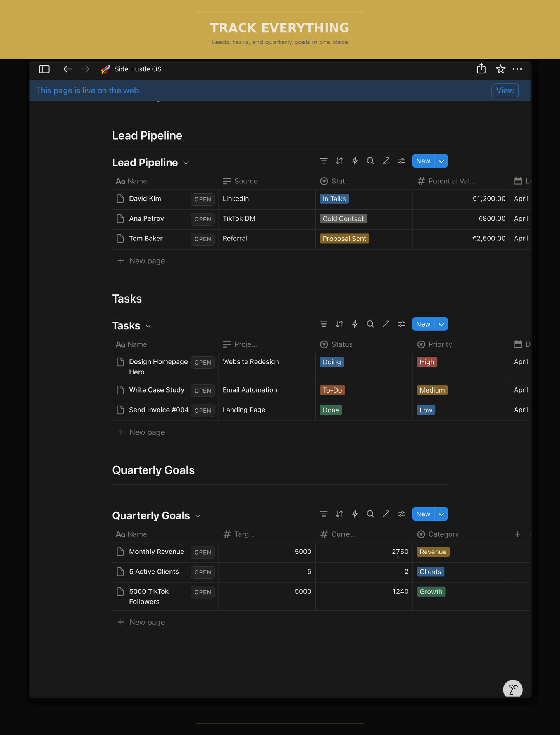Open the sort icon for Tasks database

point(339,324)
